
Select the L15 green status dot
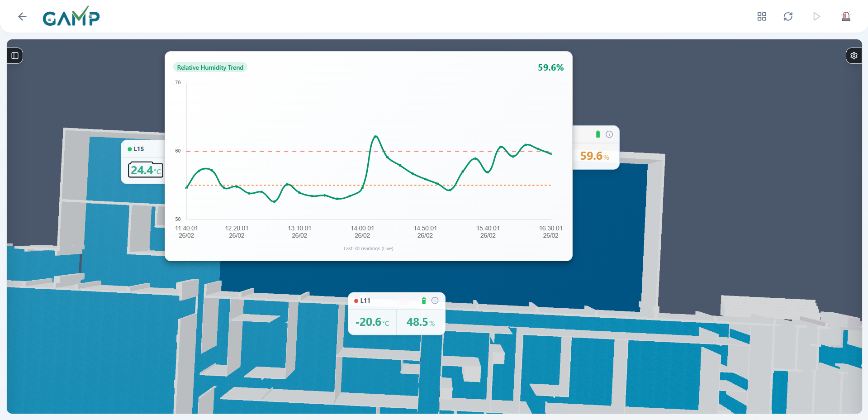click(130, 149)
